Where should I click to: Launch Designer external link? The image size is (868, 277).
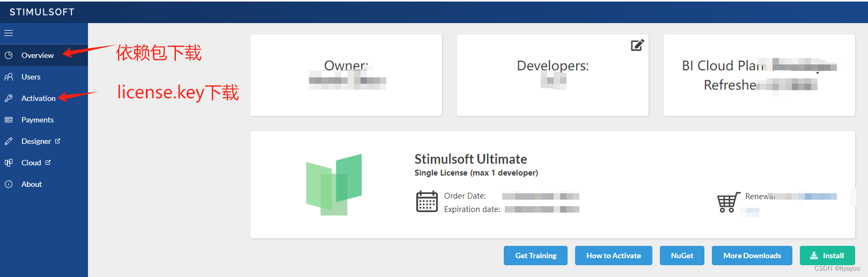pos(44,141)
